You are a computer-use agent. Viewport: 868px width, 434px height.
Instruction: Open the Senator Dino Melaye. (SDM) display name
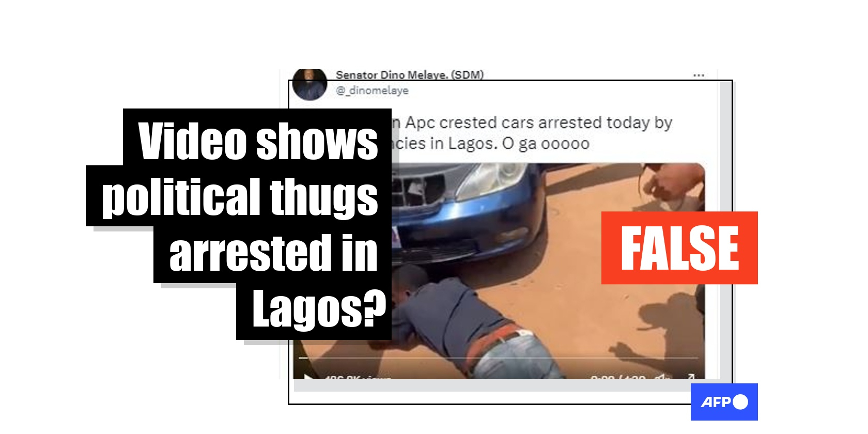point(410,75)
